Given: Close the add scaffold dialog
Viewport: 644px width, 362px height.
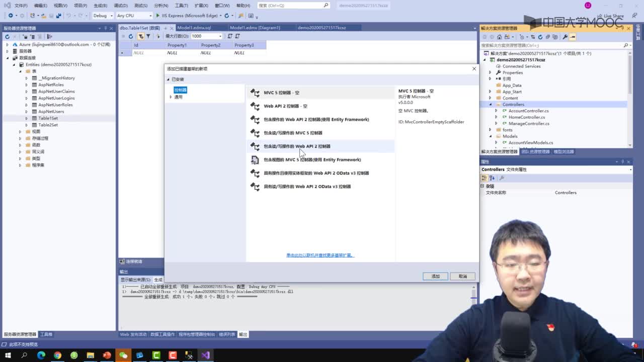Looking at the screenshot, I should point(474,68).
